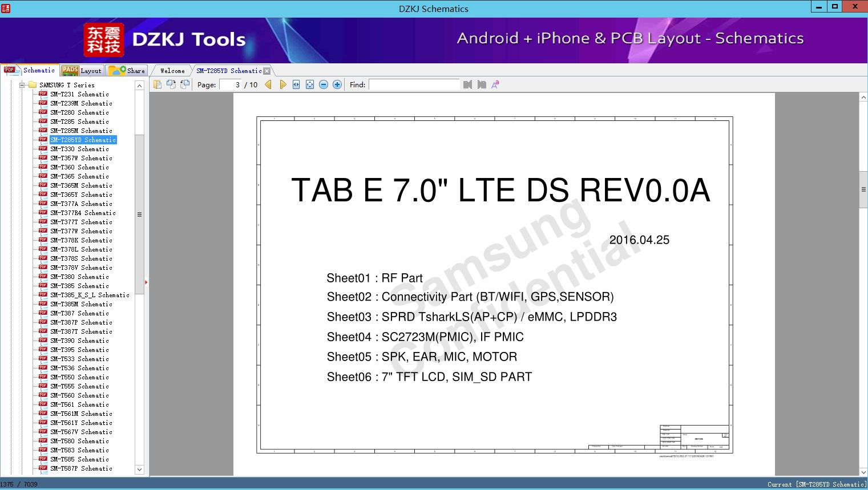868x490 pixels.
Task: Open SM-T330 Schematic
Action: 79,149
